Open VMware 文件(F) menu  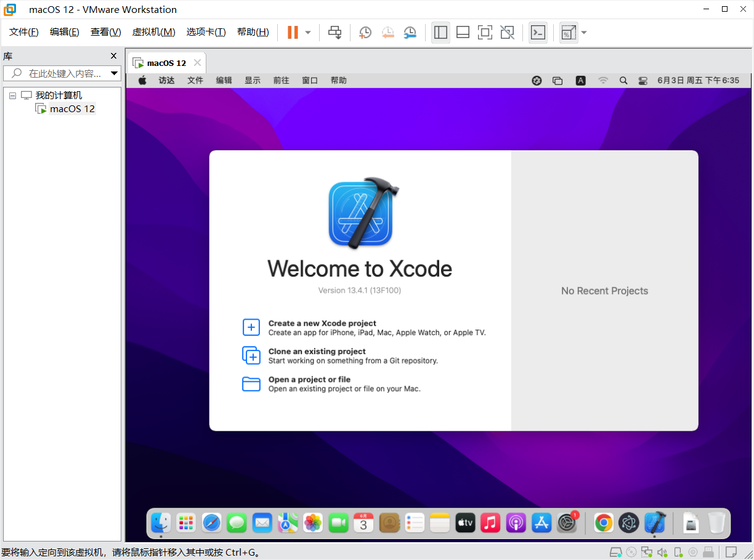click(x=24, y=32)
